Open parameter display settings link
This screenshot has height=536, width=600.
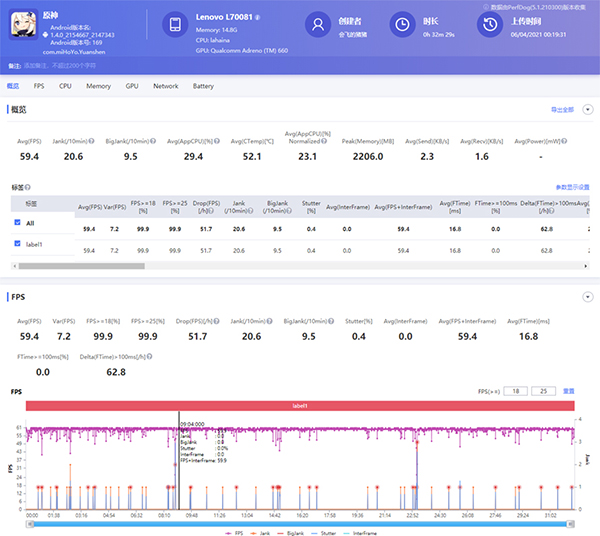tap(572, 187)
